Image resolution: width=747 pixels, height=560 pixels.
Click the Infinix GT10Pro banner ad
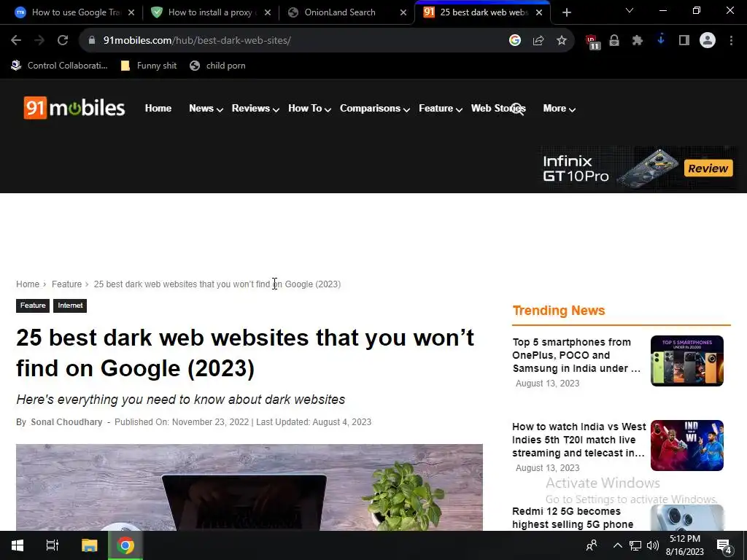point(638,168)
